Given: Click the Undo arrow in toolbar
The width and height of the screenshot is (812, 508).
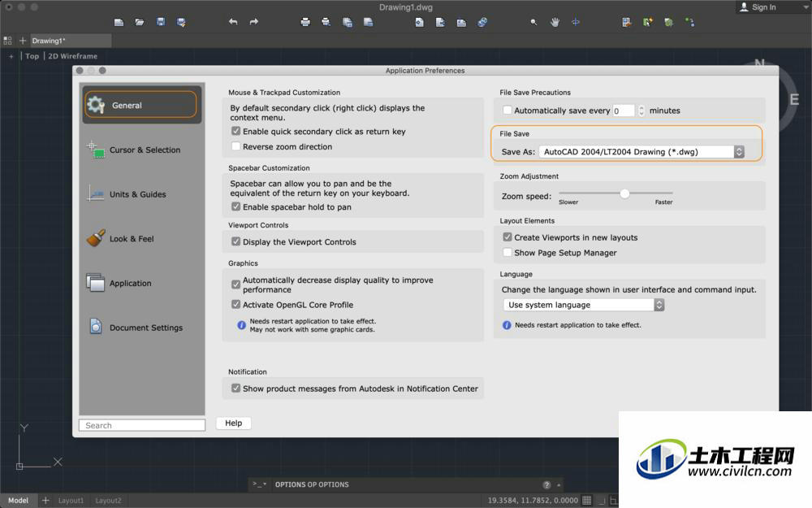Looking at the screenshot, I should 233,22.
